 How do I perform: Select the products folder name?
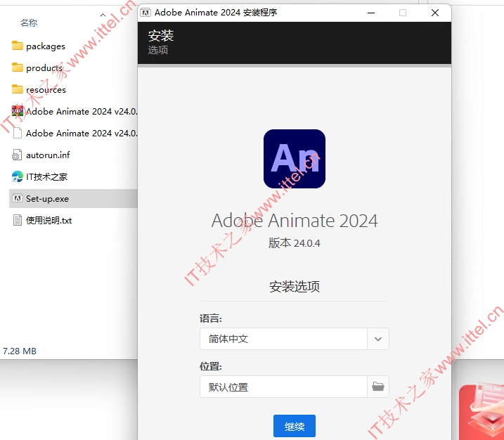[44, 68]
